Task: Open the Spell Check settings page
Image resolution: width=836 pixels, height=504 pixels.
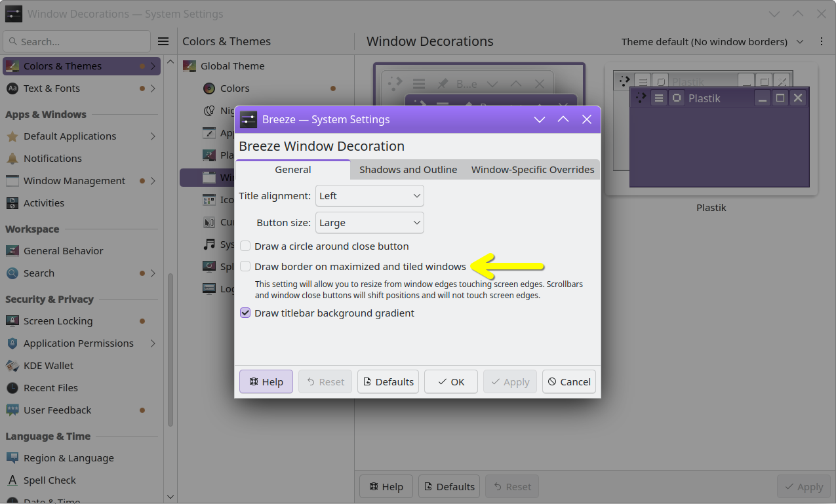Action: [x=82, y=480]
